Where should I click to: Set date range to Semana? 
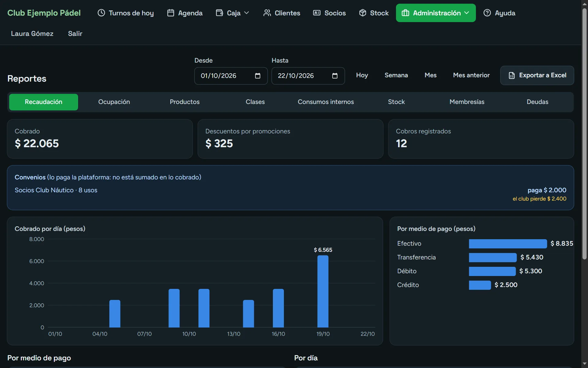(396, 75)
